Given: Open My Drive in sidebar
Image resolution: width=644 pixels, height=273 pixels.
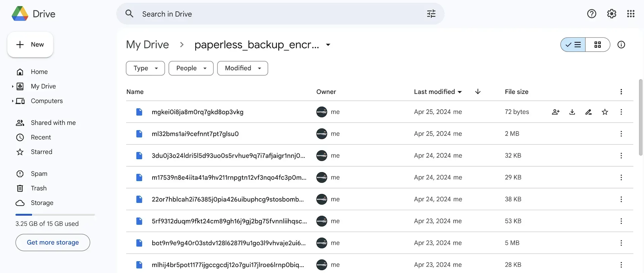Looking at the screenshot, I should [43, 86].
